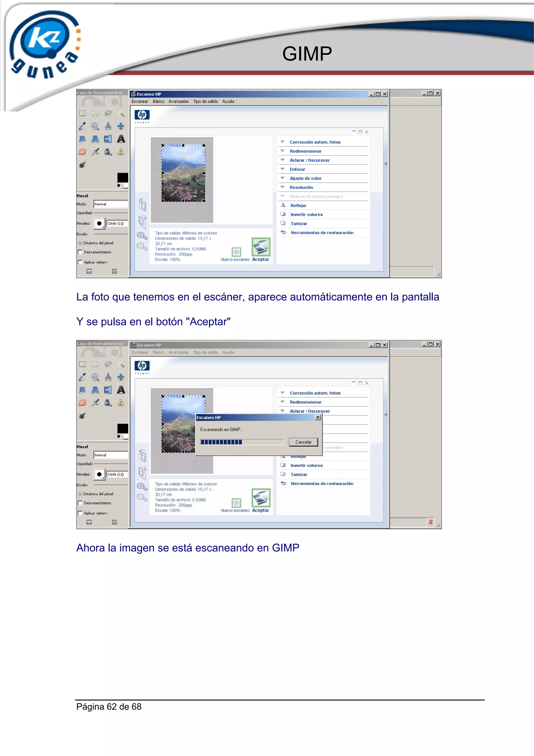The width and height of the screenshot is (534, 756).
Task: Click brush preview thumbnail beside Pinceles, upper screenshot
Action: click(99, 224)
